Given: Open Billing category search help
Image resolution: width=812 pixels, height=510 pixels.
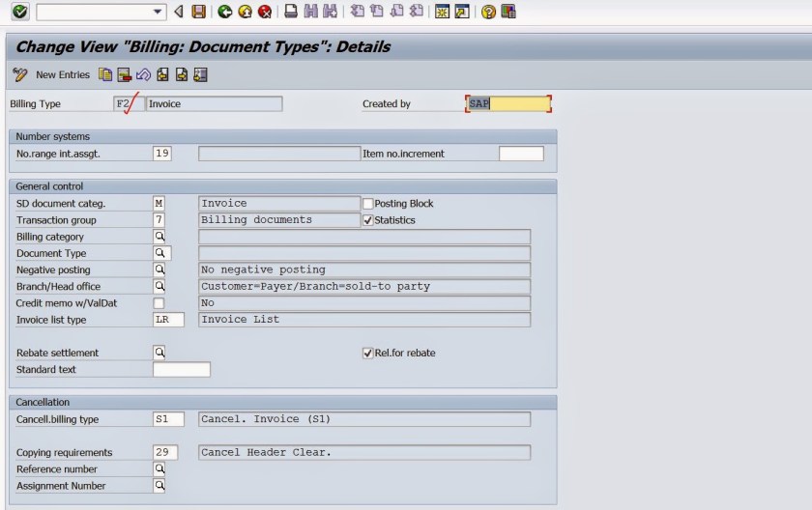Looking at the screenshot, I should (159, 237).
